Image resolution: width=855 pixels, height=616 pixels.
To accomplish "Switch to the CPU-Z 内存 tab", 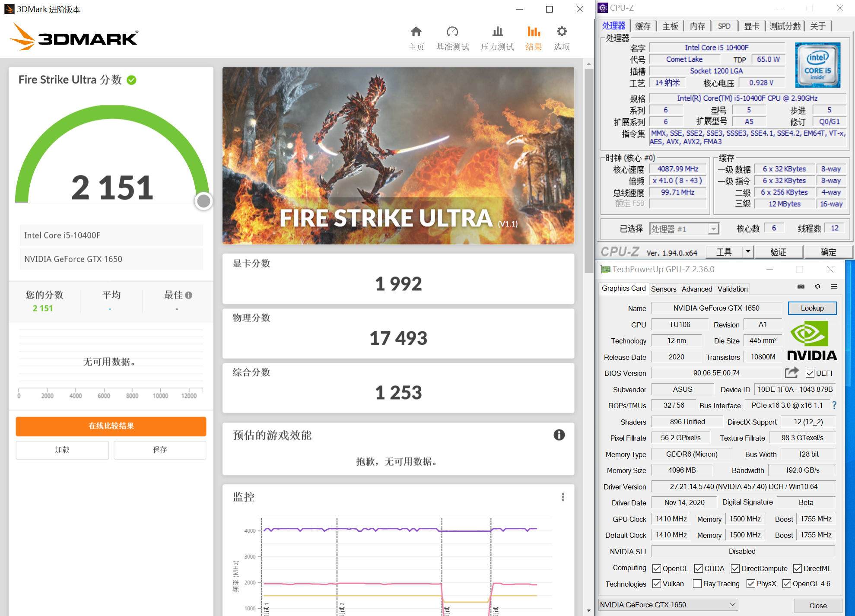I will point(697,26).
